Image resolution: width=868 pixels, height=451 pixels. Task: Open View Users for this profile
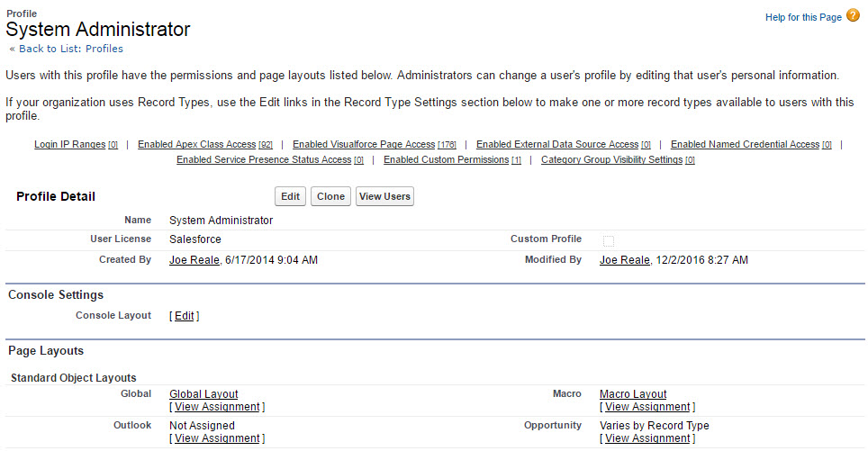(x=384, y=196)
